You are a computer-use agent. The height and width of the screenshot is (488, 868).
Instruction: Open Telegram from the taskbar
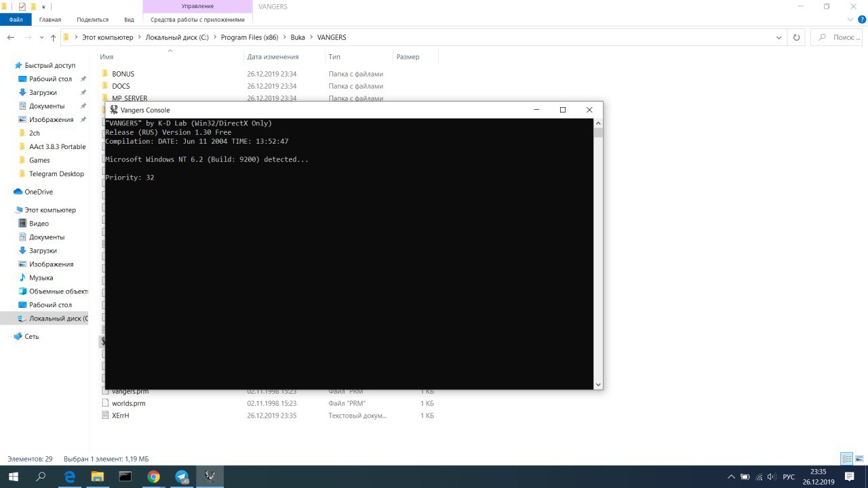coord(182,476)
